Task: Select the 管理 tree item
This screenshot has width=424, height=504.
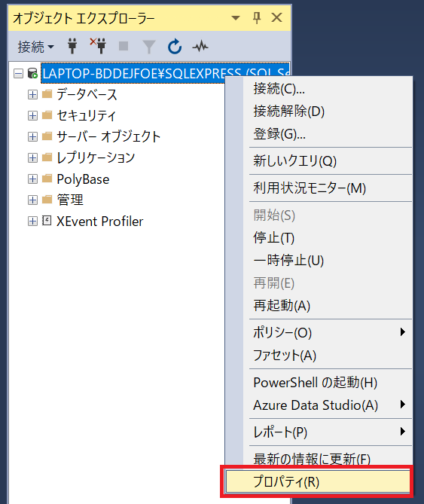Action: (x=70, y=200)
